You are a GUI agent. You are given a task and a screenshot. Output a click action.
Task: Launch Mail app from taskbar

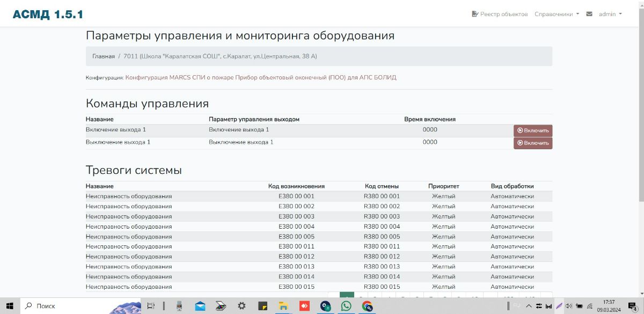(x=200, y=306)
